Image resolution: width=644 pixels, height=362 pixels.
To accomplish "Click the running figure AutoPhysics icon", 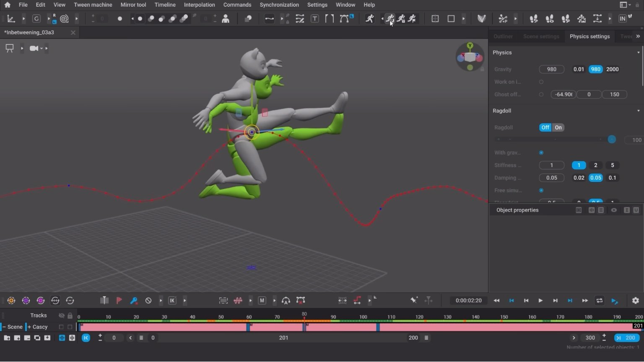I will pos(369,19).
